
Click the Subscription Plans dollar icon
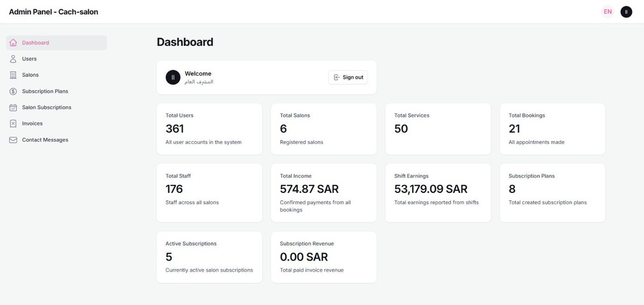(x=13, y=92)
